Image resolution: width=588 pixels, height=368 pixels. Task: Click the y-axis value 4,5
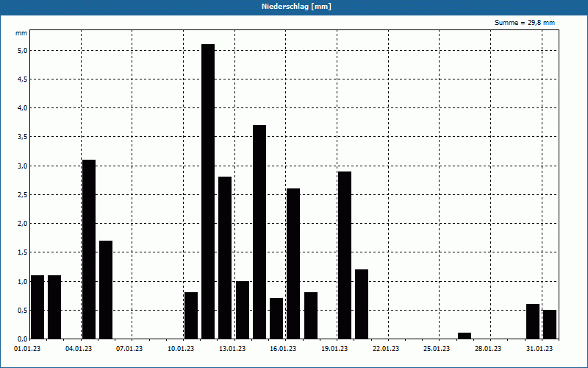(x=22, y=79)
